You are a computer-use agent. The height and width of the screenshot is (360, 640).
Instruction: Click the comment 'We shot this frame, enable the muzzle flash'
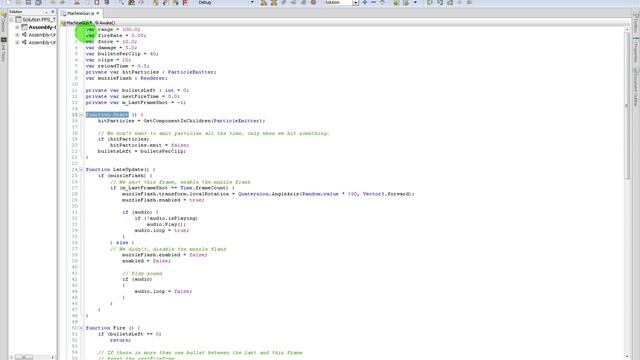point(180,182)
